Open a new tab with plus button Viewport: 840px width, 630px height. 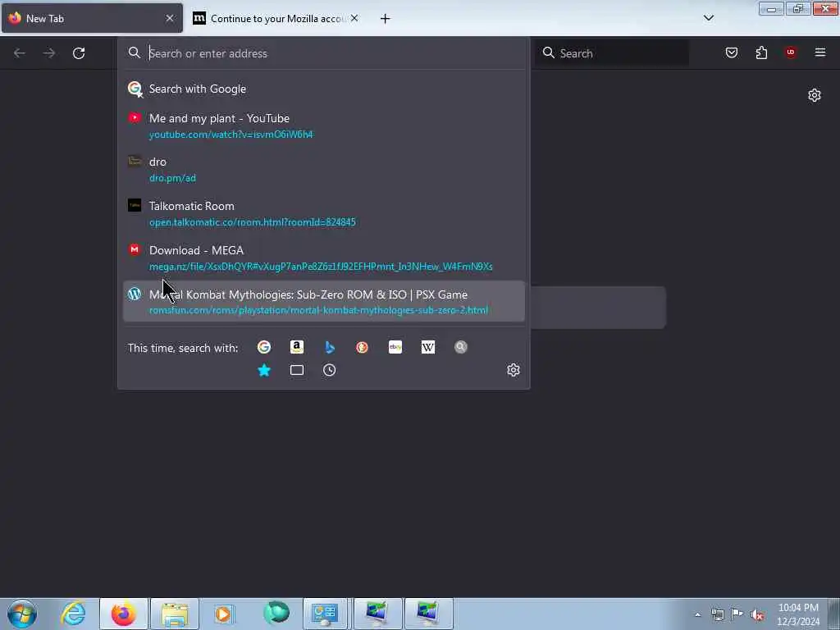(x=385, y=19)
